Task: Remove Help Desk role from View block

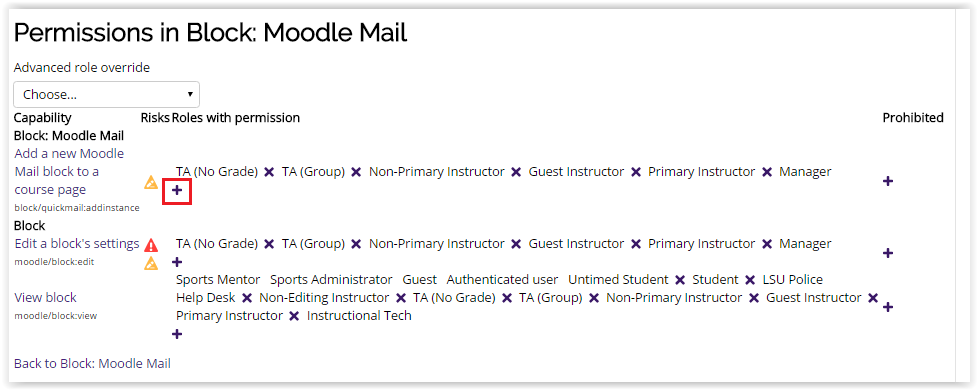Action: pyautogui.click(x=247, y=298)
